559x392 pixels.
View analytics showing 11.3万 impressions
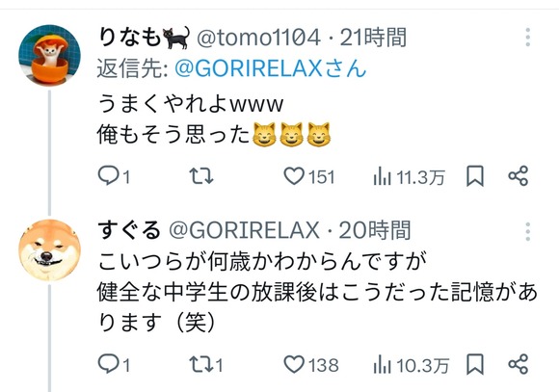tap(409, 177)
